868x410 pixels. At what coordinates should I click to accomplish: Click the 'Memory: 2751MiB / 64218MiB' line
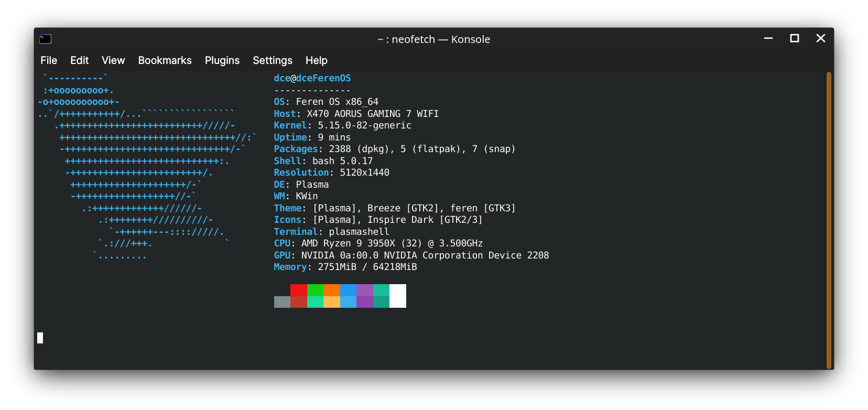[x=345, y=267]
